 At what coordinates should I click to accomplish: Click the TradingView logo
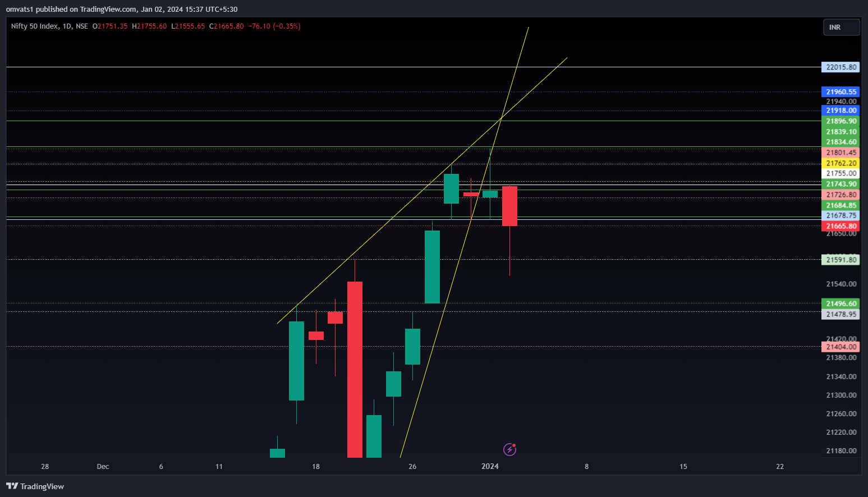pos(35,486)
